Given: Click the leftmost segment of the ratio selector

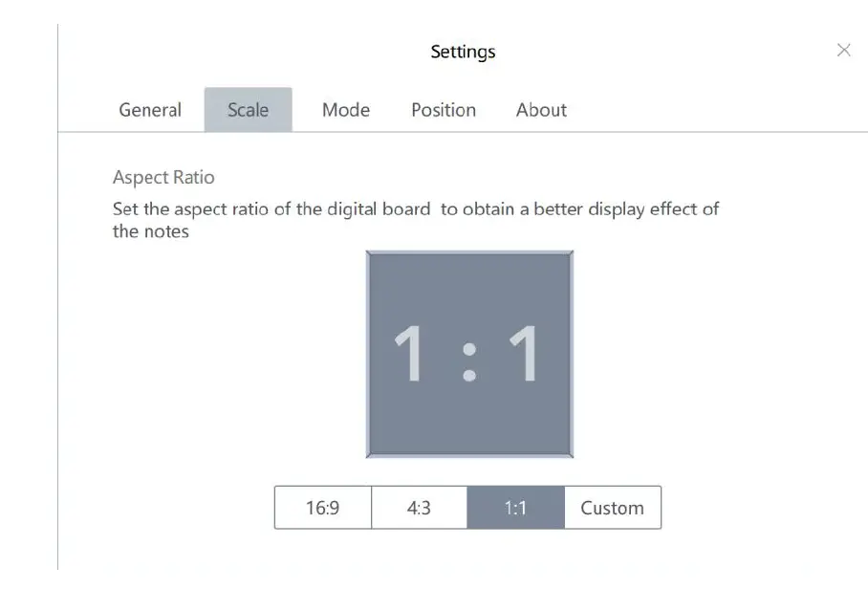Looking at the screenshot, I should click(x=323, y=508).
